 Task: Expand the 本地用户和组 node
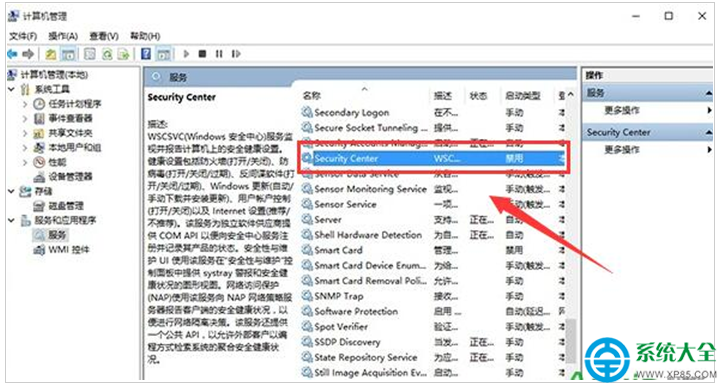[25, 148]
